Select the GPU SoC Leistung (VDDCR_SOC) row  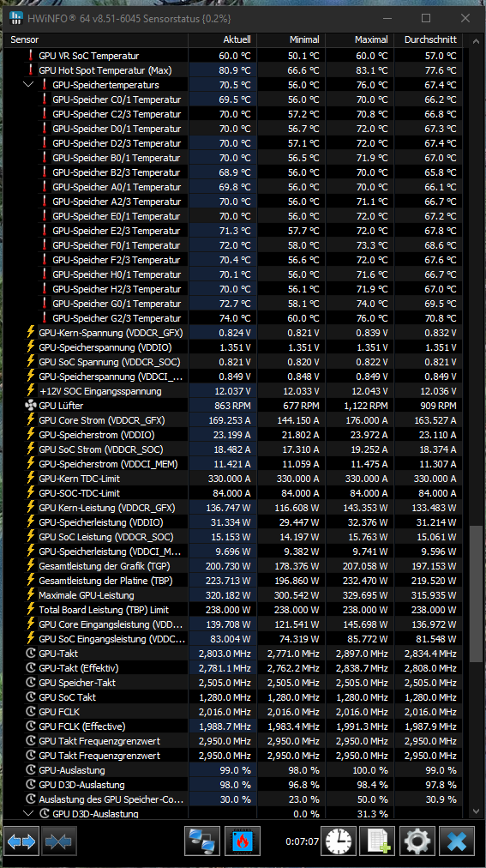(x=233, y=537)
